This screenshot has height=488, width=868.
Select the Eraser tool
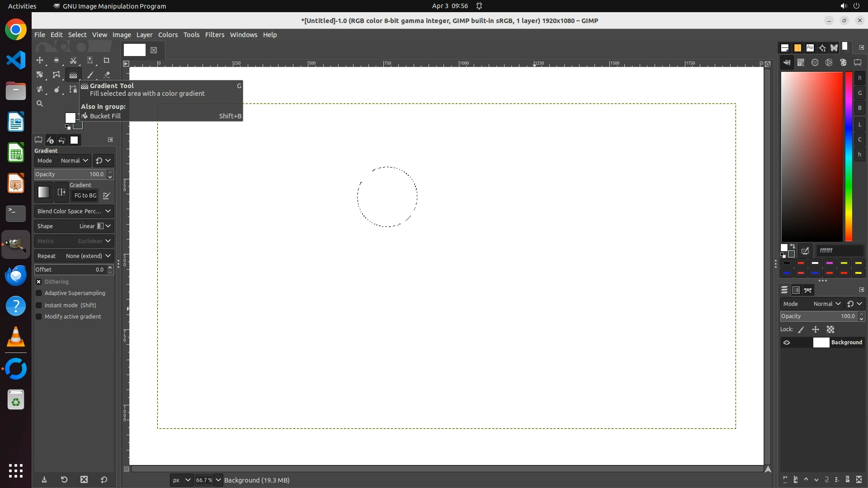click(107, 75)
